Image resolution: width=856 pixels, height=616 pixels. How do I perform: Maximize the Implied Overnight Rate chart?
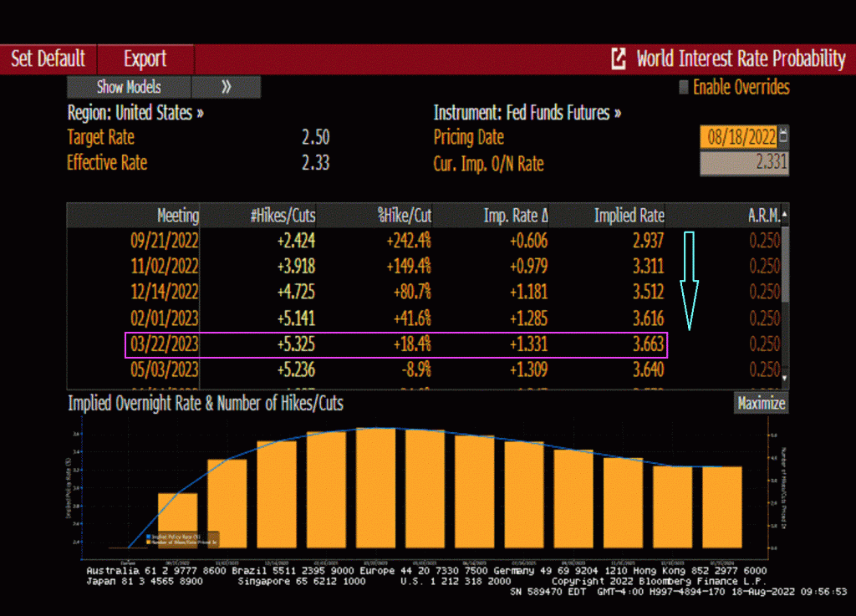tap(761, 404)
